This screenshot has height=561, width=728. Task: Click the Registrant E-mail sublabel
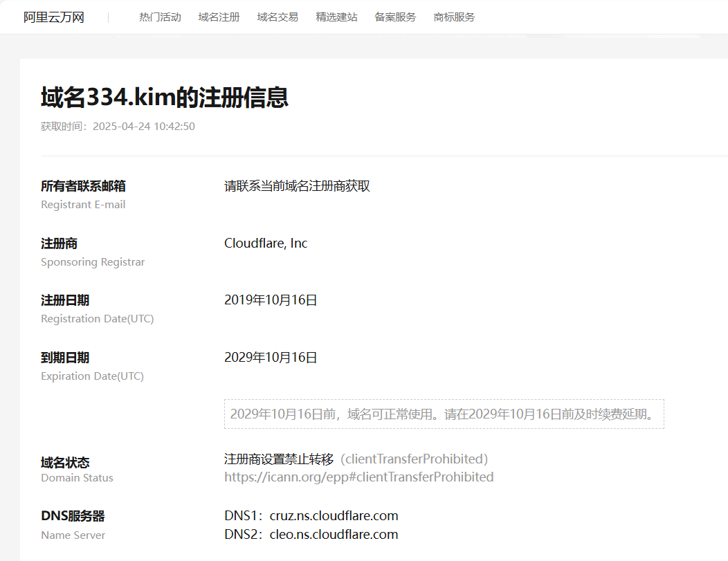click(83, 205)
